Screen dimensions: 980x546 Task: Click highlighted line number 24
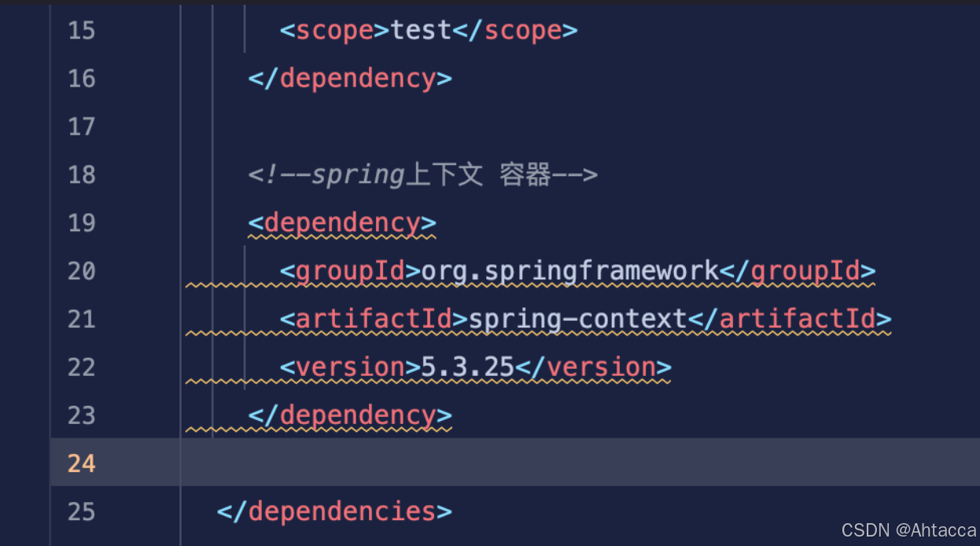point(81,463)
